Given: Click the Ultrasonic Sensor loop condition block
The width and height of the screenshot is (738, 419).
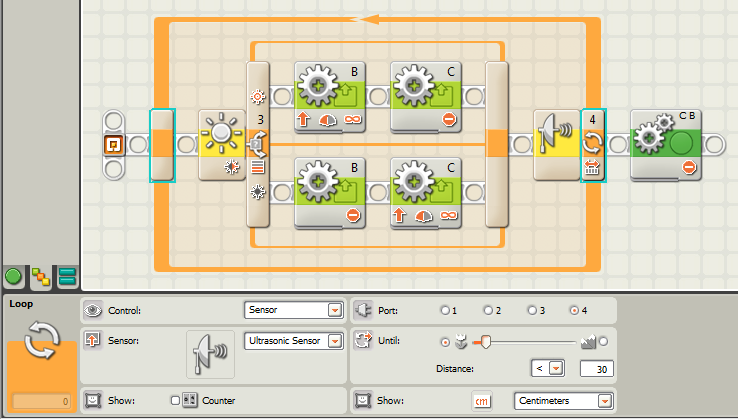Looking at the screenshot, I should 556,144.
